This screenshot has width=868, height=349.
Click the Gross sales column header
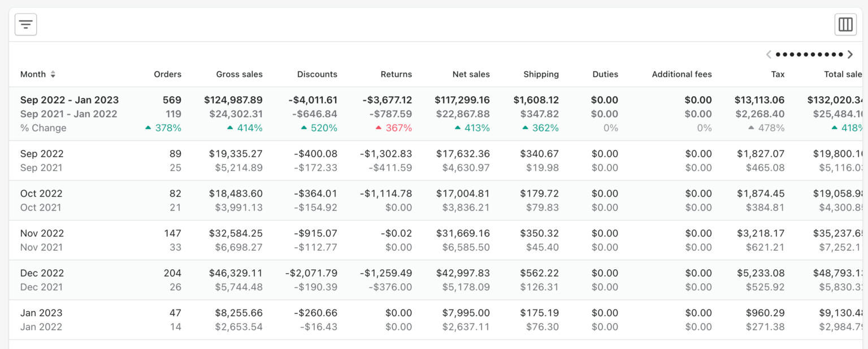[239, 74]
